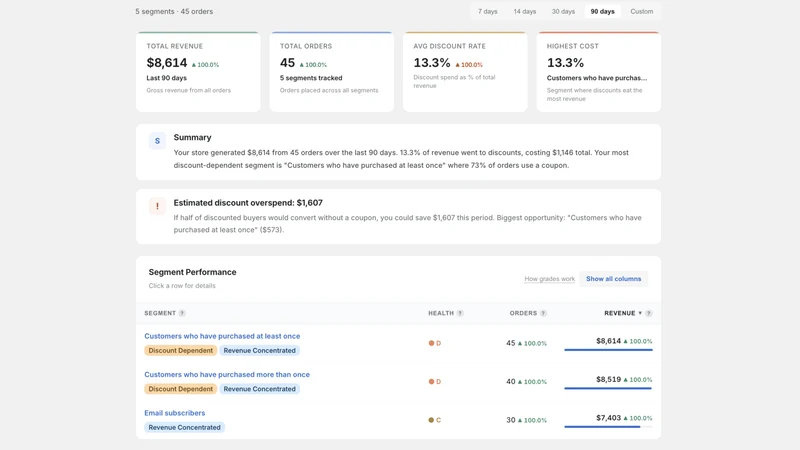Click the Show all columns button
Viewport: 800px width, 450px height.
coord(613,279)
